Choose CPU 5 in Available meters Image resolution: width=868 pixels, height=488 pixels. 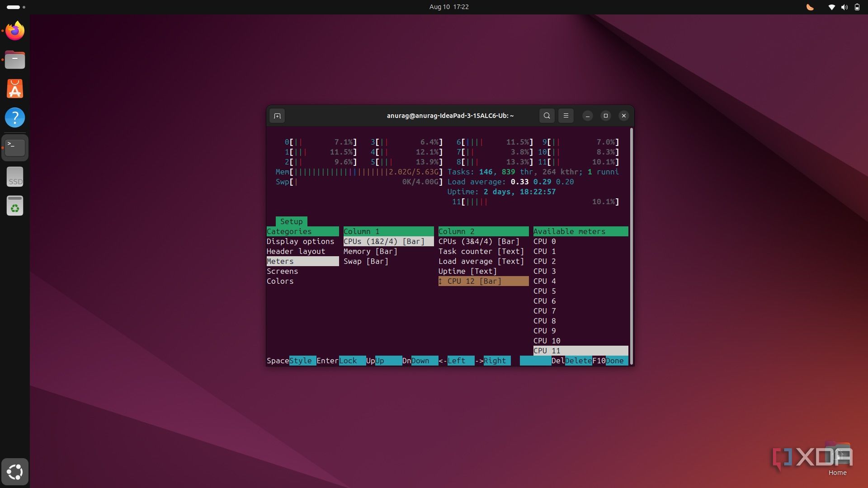click(545, 291)
